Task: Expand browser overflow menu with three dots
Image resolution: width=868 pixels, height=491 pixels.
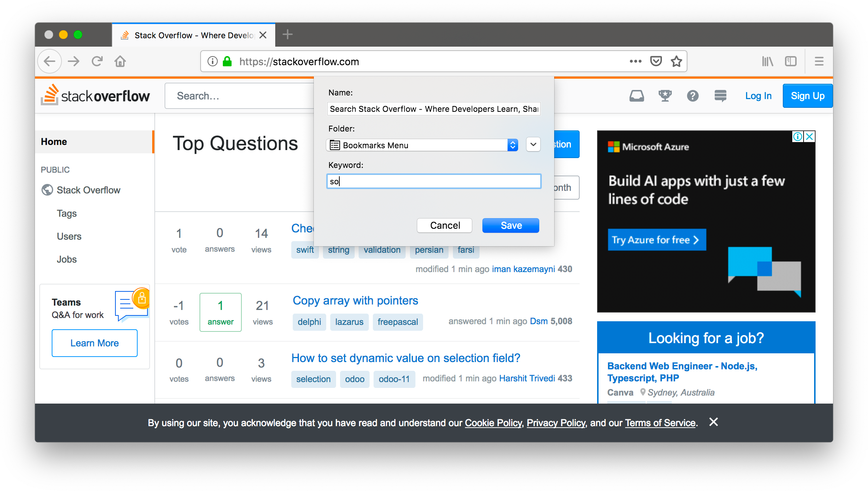Action: point(634,62)
